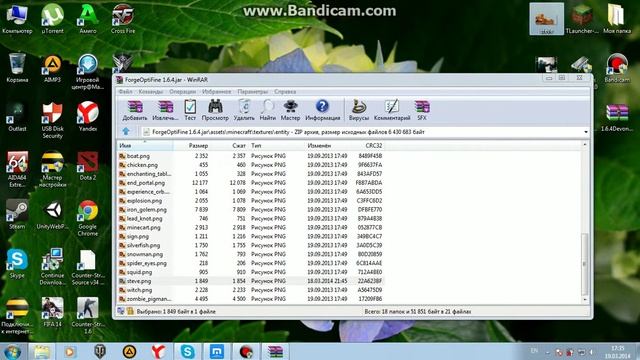Image resolution: width=640 pixels, height=360 pixels.
Task: Open the Комментарий (Comment) tool
Action: coord(392,110)
